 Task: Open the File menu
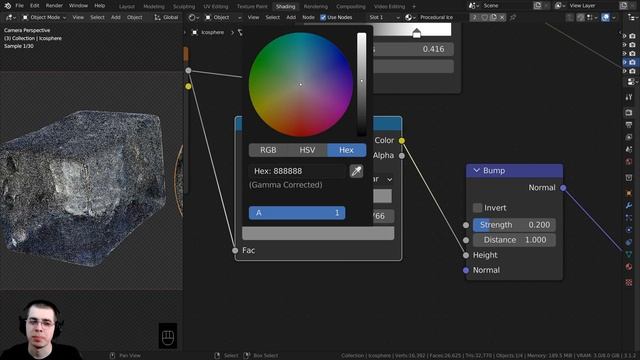tap(19, 6)
